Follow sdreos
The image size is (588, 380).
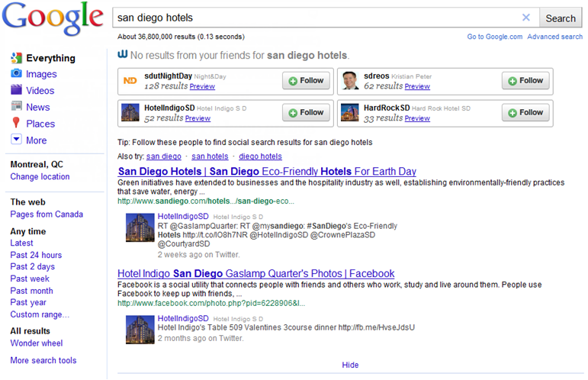point(525,81)
